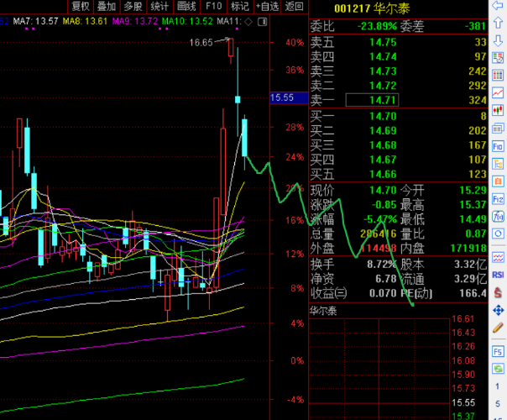Click the 卖二 price 14.72
The height and width of the screenshot is (420, 507).
click(383, 86)
